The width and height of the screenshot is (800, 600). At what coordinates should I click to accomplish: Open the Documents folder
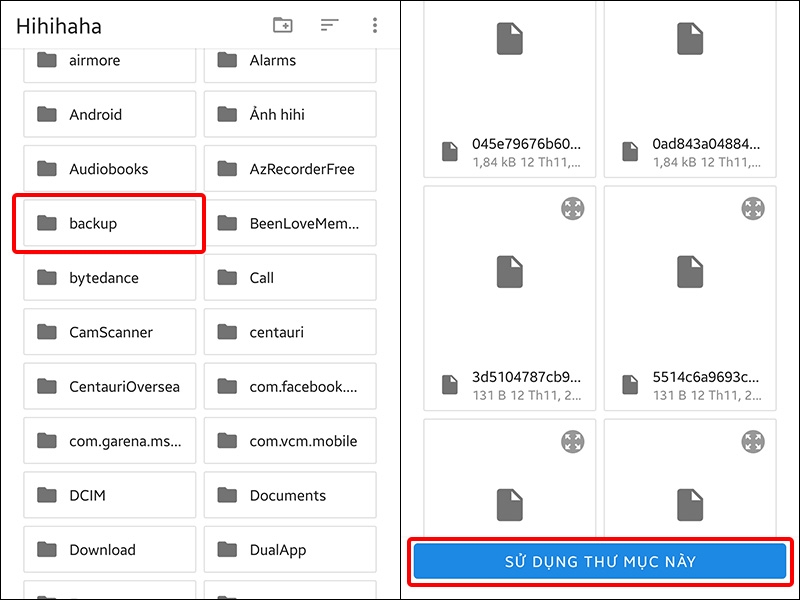click(290, 495)
